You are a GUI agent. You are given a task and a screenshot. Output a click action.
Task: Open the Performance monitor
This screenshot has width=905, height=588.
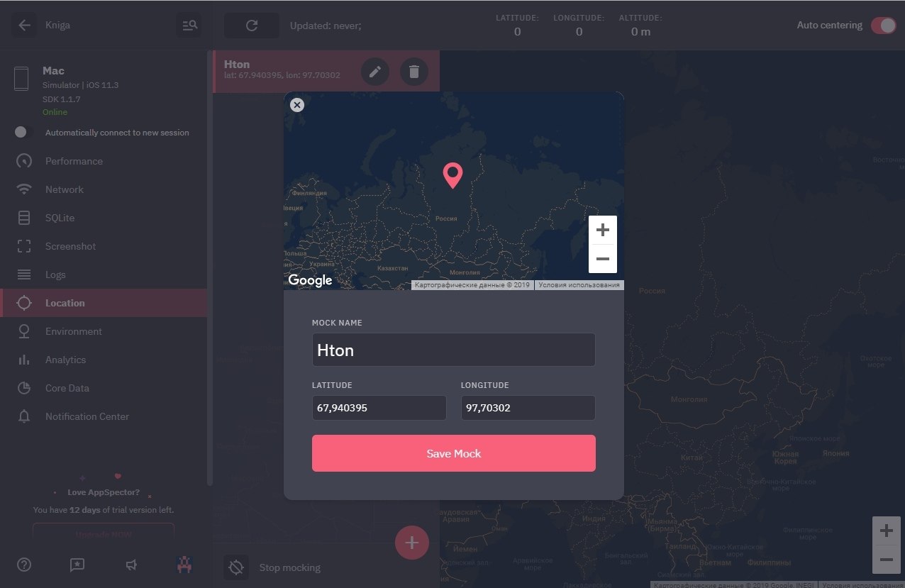tap(74, 161)
